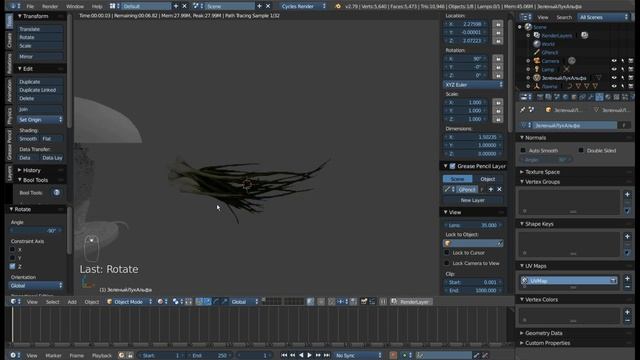Click the Duplicate Linked button
Screen dimensions: 640x360
[40, 90]
